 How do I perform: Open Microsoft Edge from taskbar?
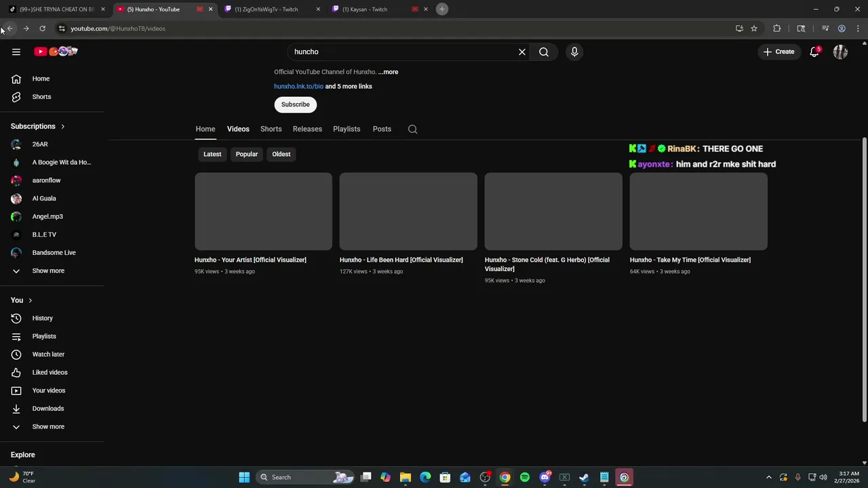coord(425,477)
